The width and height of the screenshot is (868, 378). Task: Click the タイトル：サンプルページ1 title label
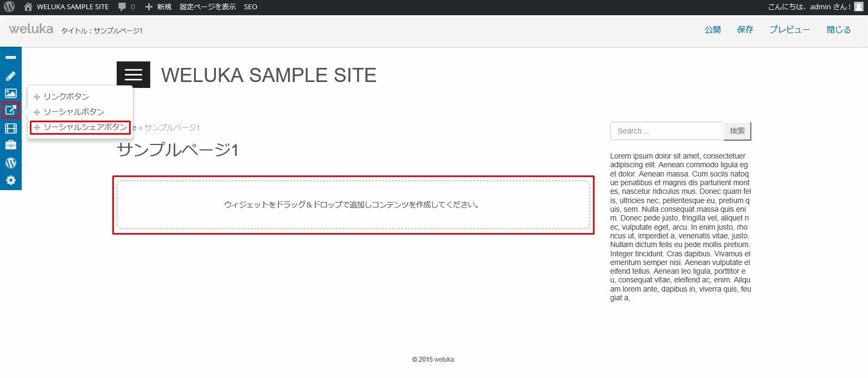coord(101,30)
